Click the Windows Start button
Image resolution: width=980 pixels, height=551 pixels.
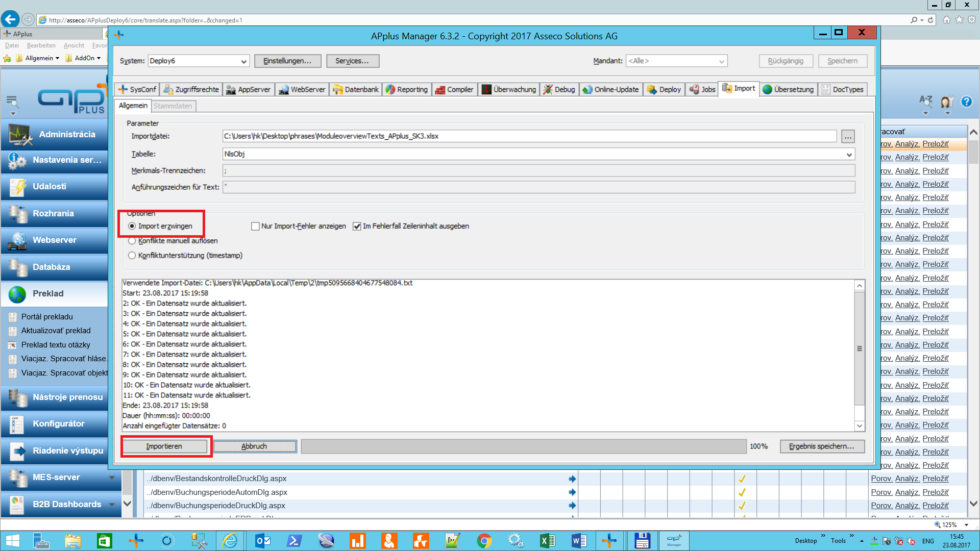click(12, 540)
